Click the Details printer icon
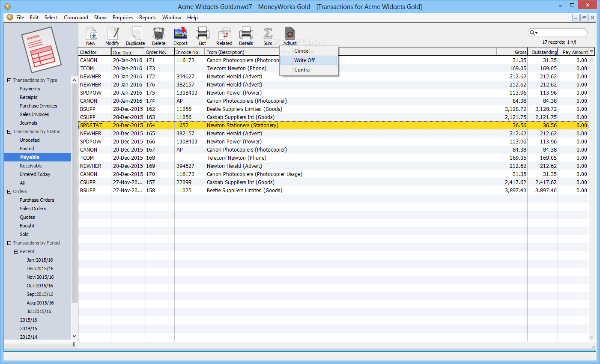Image resolution: width=600 pixels, height=364 pixels. 246,34
